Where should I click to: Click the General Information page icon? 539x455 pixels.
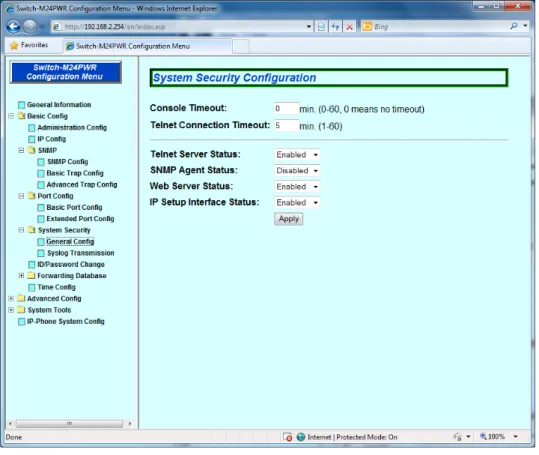(x=22, y=104)
